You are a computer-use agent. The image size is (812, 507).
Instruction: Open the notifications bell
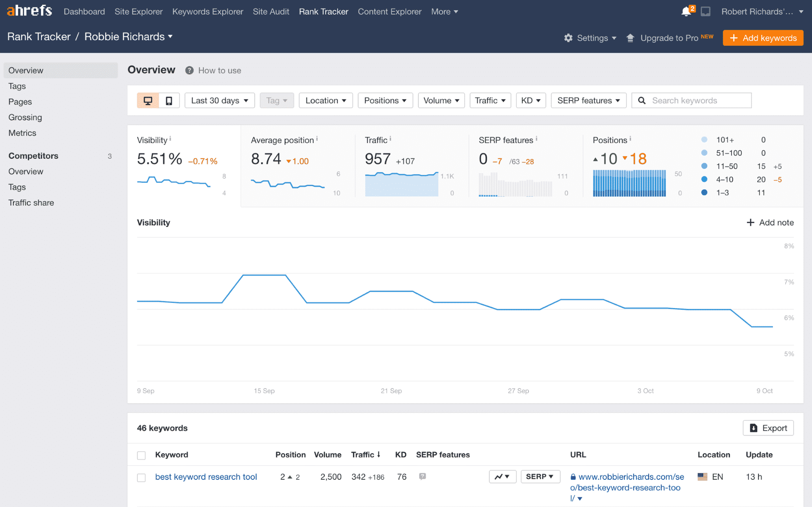[x=686, y=11]
